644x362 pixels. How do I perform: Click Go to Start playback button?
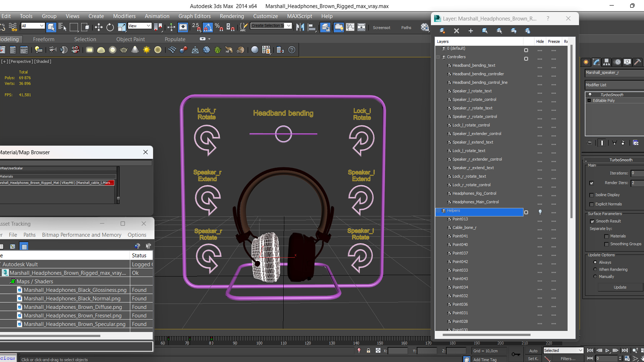590,350
